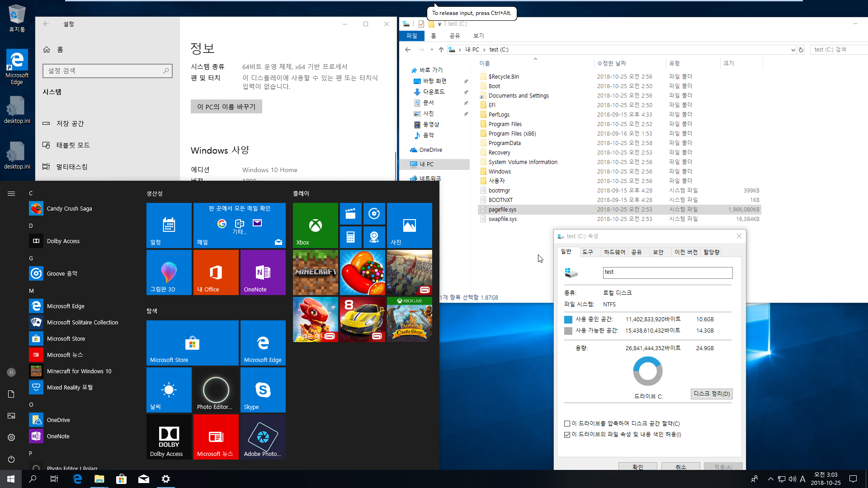Click 디스크 정리 button in properties dialog
This screenshot has height=488, width=868.
click(711, 393)
